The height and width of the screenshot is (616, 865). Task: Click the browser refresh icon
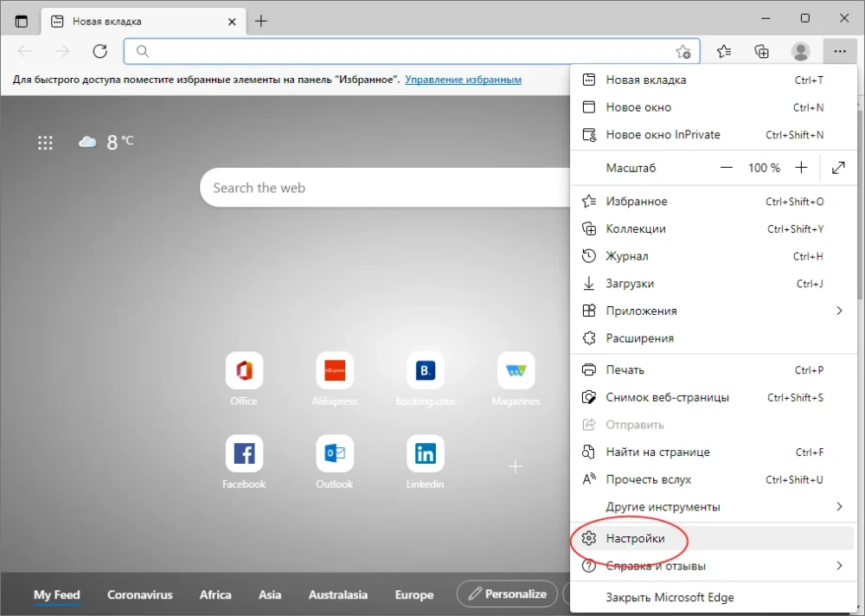[99, 51]
